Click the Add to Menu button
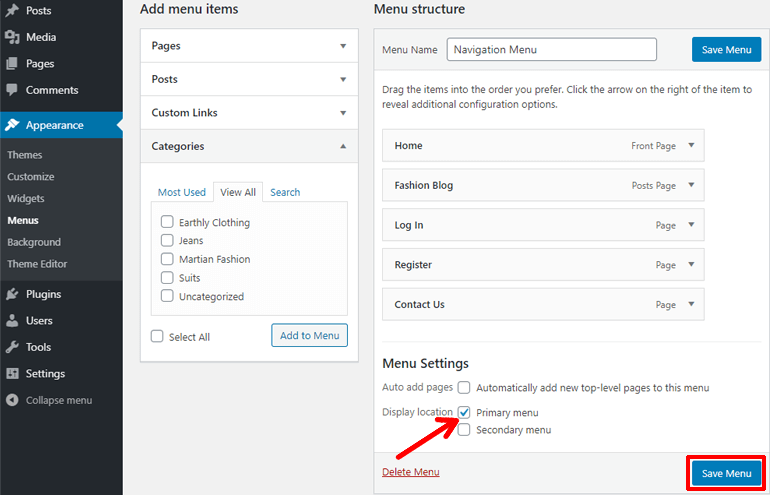Screen dimensions: 770x495 [309, 335]
